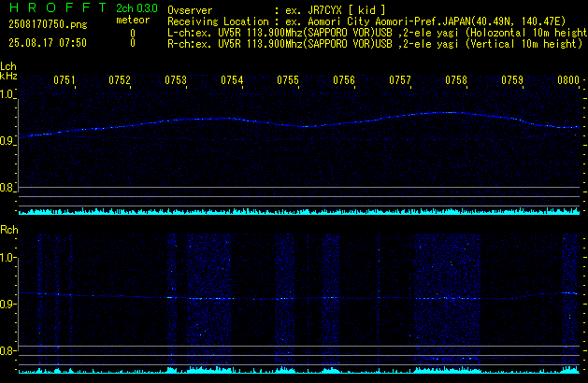588x383 pixels.
Task: Click the 0754 time marker
Action: [232, 80]
